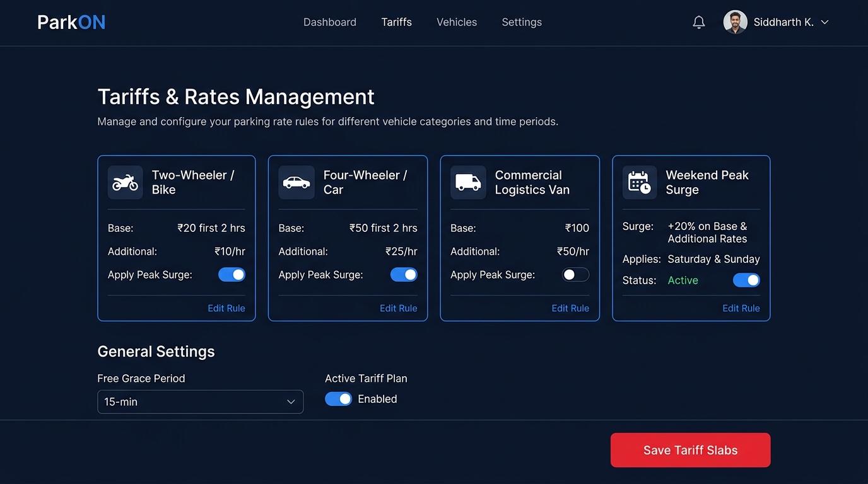
Task: Click the ParkON logo
Action: pos(71,22)
